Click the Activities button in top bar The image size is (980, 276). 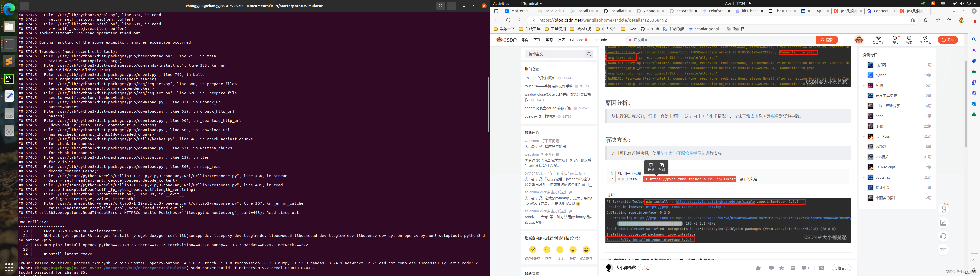coord(501,3)
